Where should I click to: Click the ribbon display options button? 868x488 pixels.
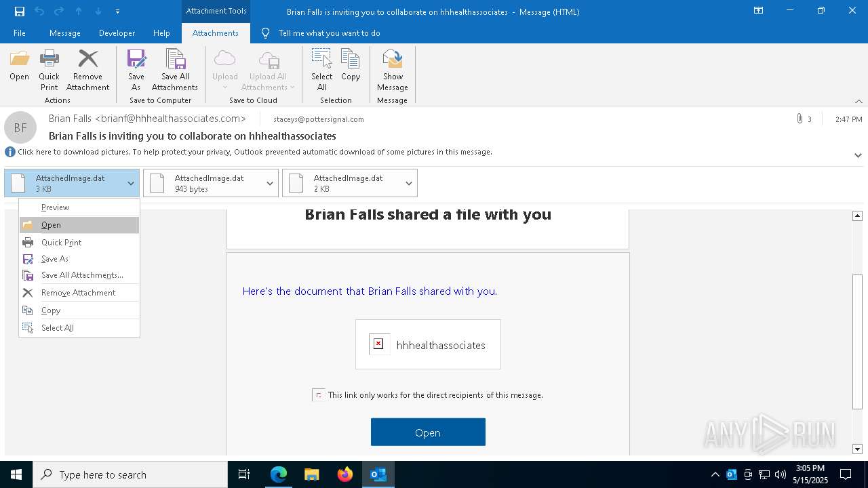758,11
